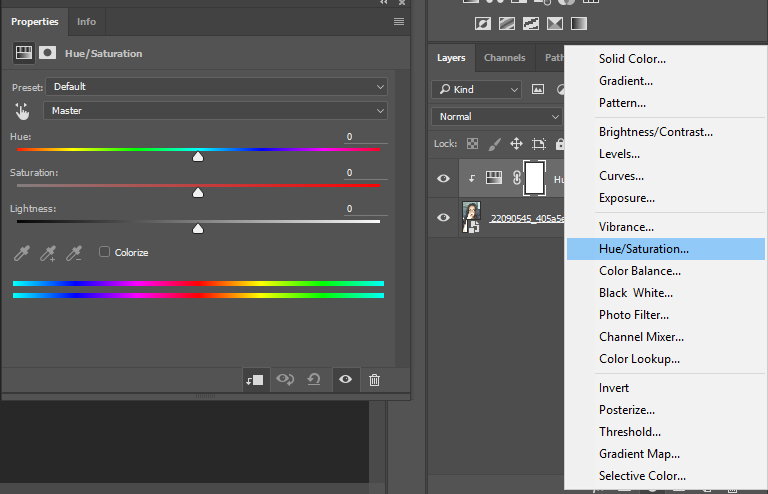Image resolution: width=768 pixels, height=494 pixels.
Task: Select the on-image targeted adjustment hand tool
Action: click(x=22, y=111)
